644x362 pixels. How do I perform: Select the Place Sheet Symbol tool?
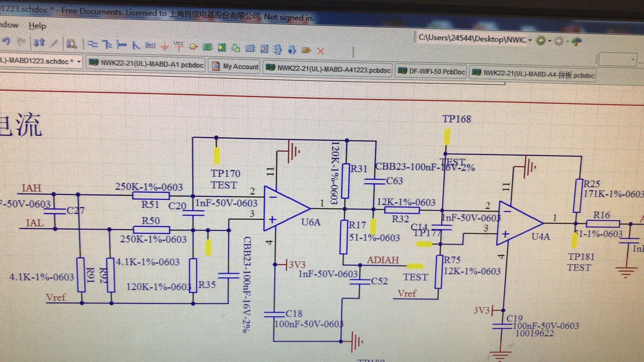(207, 48)
